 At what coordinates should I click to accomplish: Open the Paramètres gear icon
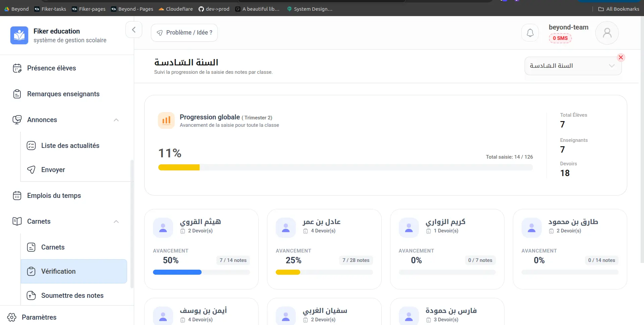pyautogui.click(x=12, y=317)
